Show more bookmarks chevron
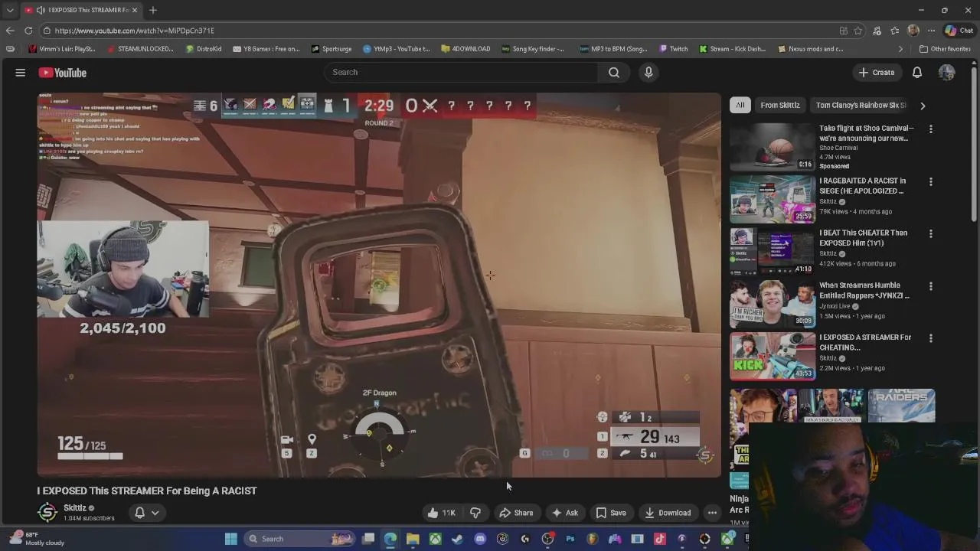Image resolution: width=980 pixels, height=551 pixels. coord(900,49)
